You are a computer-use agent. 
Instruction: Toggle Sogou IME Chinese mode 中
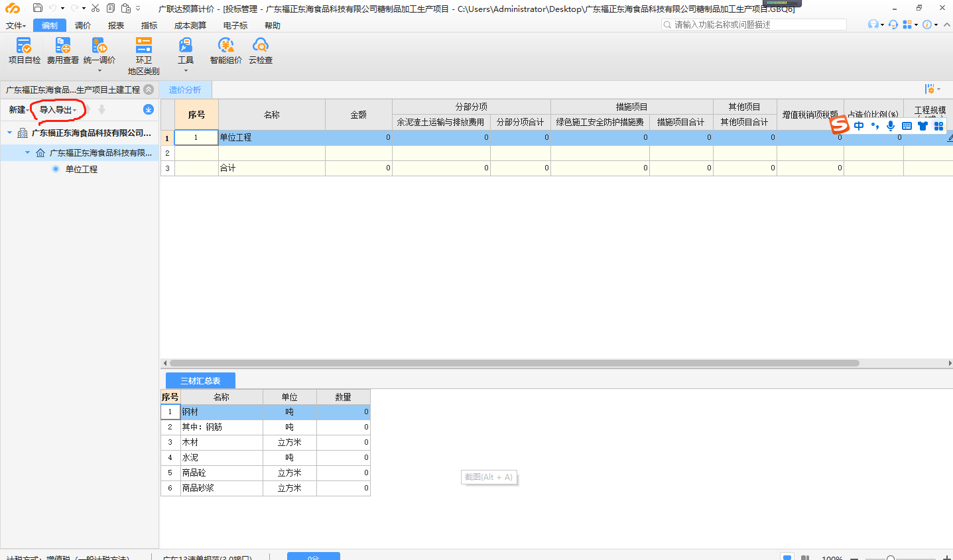859,126
